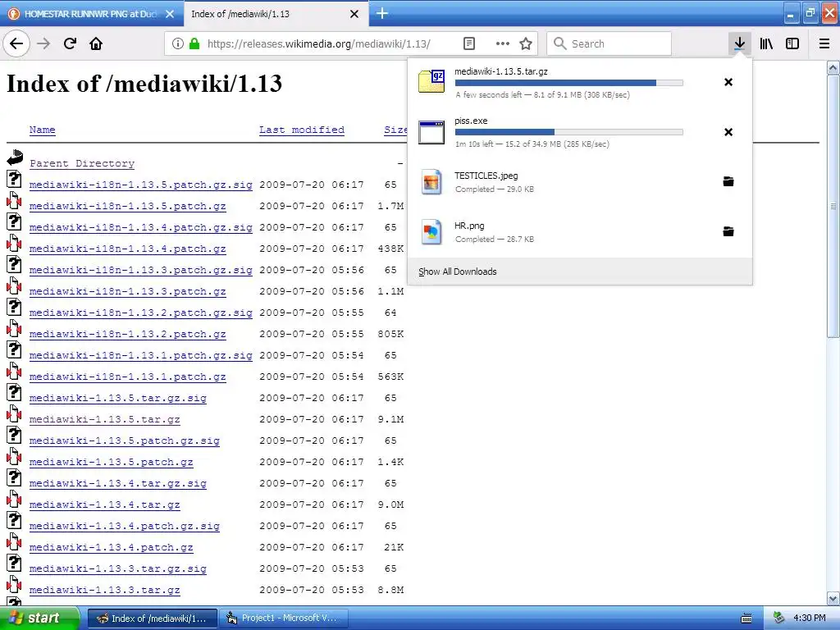Go back using the back arrow button
The width and height of the screenshot is (840, 630).
coord(16,43)
